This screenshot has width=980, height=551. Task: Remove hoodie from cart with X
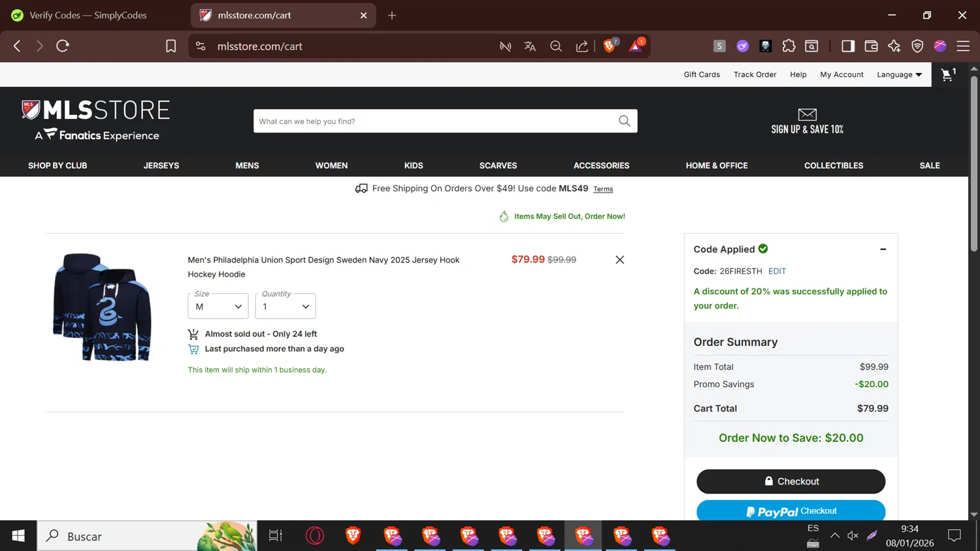pyautogui.click(x=620, y=260)
